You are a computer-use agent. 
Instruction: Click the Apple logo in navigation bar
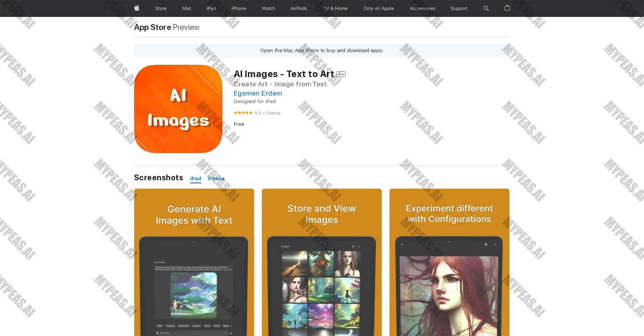point(137,8)
